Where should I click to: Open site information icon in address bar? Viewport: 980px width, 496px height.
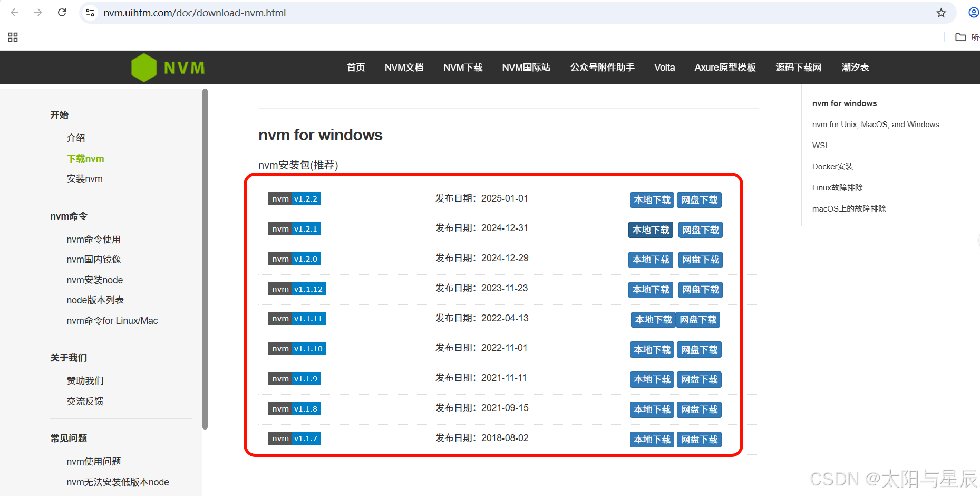[x=90, y=13]
